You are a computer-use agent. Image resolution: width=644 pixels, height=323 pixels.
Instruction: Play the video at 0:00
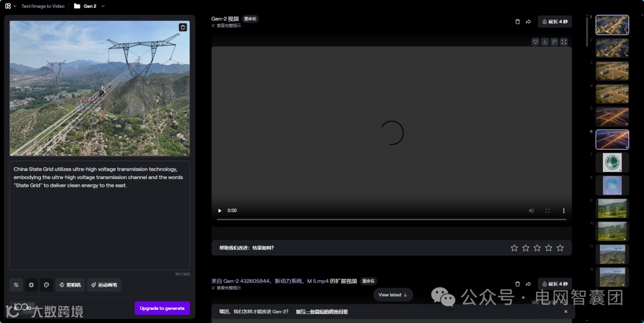(219, 211)
